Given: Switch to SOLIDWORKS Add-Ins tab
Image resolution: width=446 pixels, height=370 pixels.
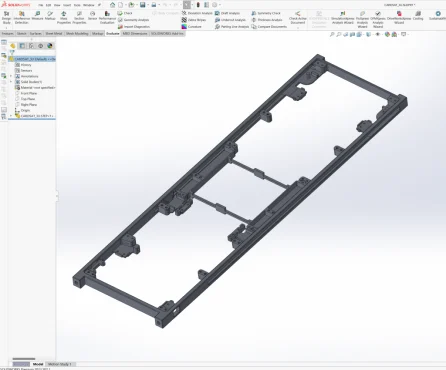Looking at the screenshot, I should pyautogui.click(x=167, y=34).
